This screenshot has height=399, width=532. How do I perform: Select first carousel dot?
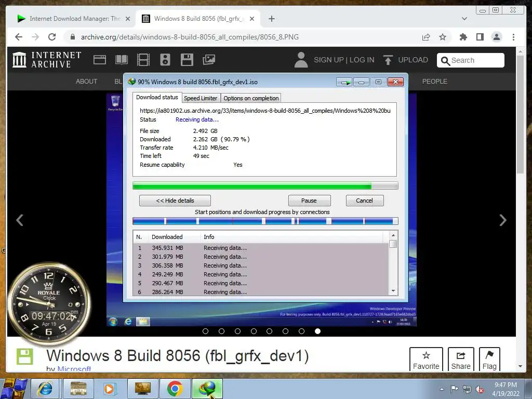[205, 331]
